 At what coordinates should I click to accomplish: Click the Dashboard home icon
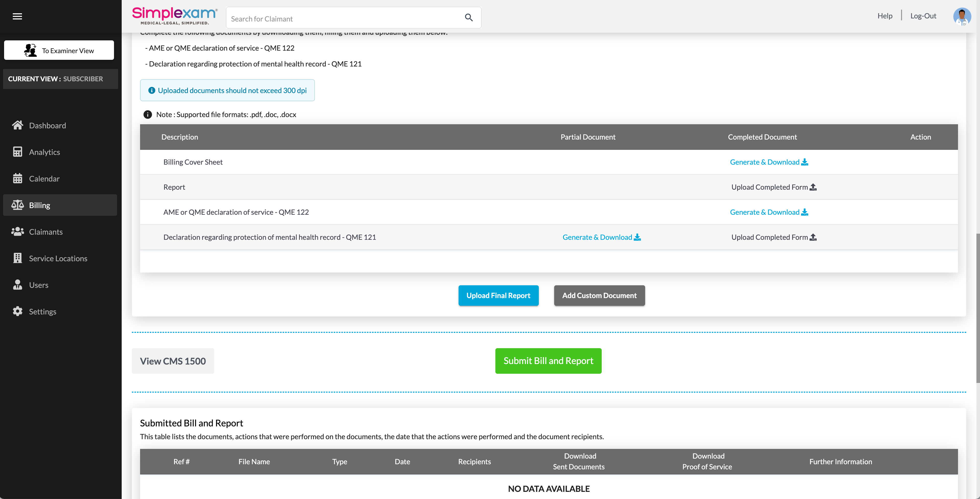click(17, 125)
